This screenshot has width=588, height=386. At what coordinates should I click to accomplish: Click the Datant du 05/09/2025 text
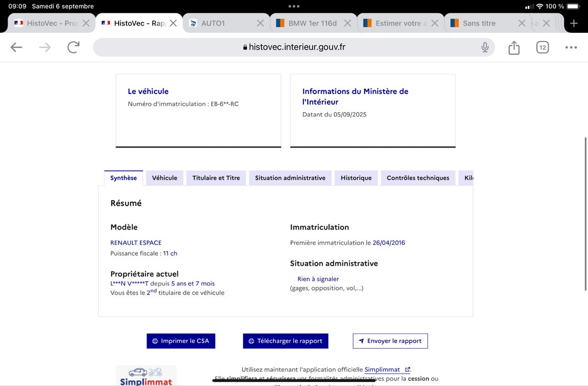pos(334,115)
